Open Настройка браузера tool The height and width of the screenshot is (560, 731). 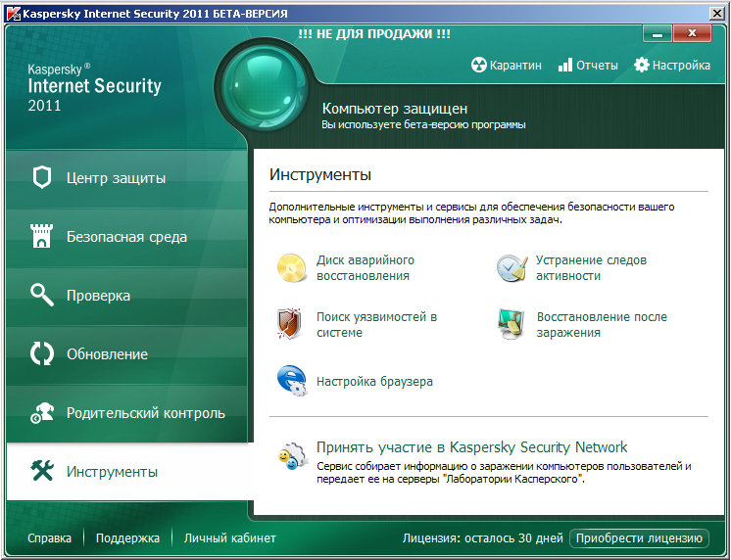tap(374, 382)
